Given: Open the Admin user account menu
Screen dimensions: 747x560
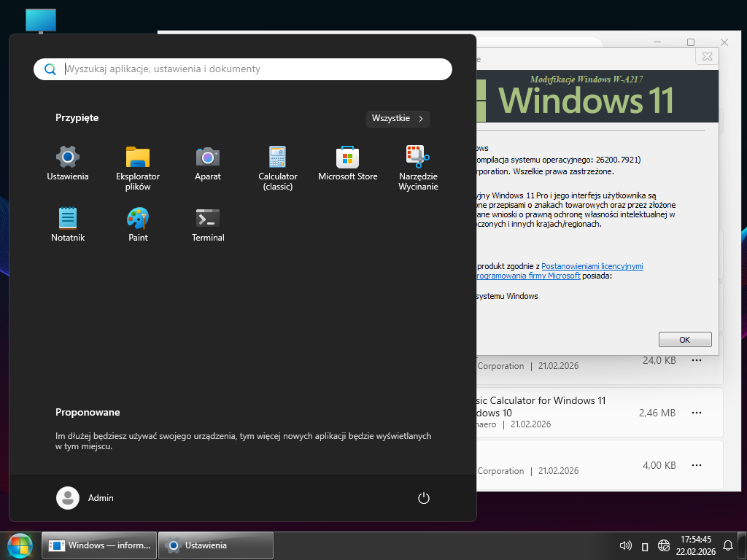Looking at the screenshot, I should click(x=85, y=498).
